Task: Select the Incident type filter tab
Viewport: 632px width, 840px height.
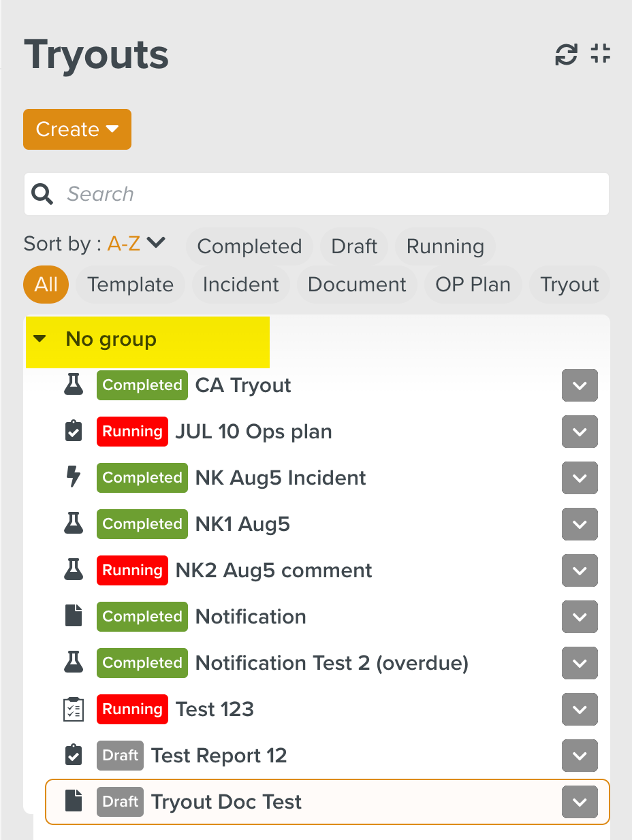Action: tap(240, 285)
